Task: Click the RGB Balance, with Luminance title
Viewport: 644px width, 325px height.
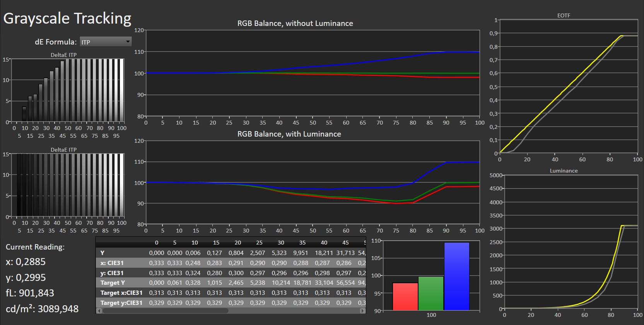Action: click(289, 134)
